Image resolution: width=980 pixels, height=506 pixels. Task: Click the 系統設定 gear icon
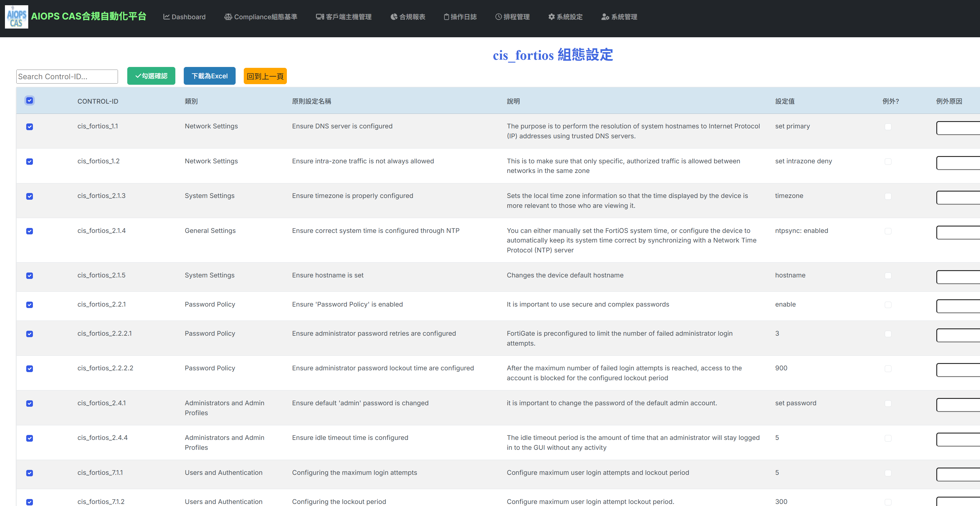pos(551,17)
